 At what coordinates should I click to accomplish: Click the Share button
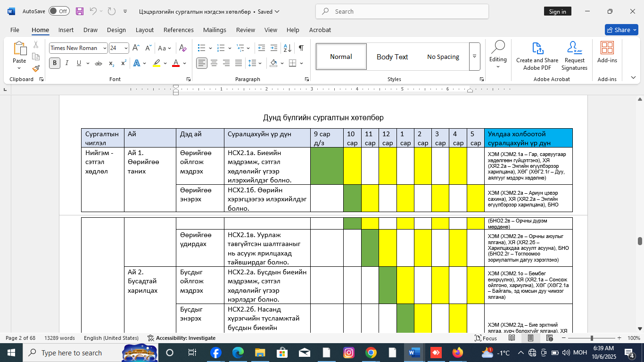click(621, 30)
